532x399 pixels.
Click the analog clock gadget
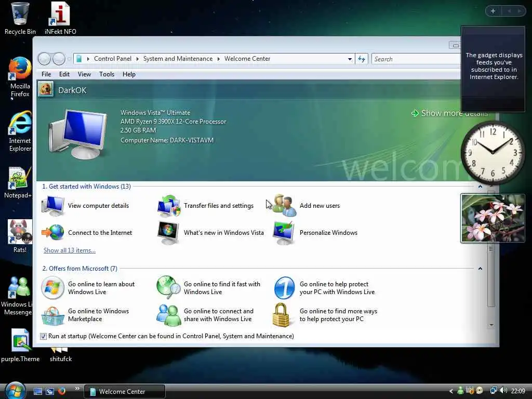[493, 152]
